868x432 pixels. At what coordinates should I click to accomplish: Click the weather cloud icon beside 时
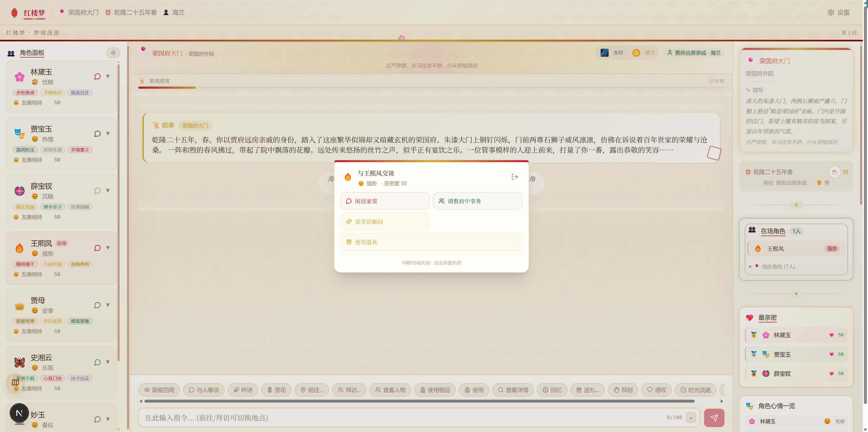coord(835,172)
